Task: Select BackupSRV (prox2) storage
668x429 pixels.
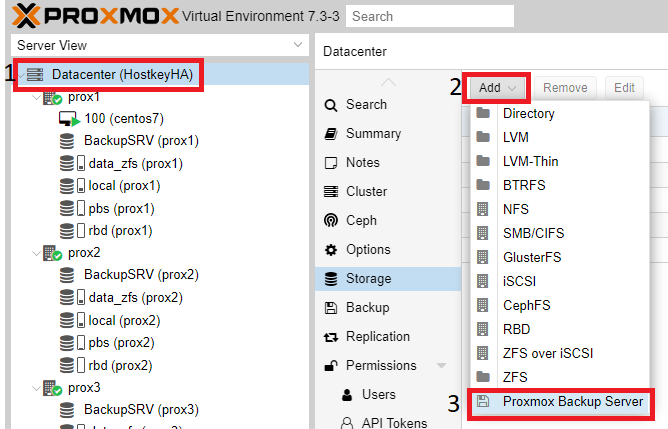Action: (x=141, y=275)
